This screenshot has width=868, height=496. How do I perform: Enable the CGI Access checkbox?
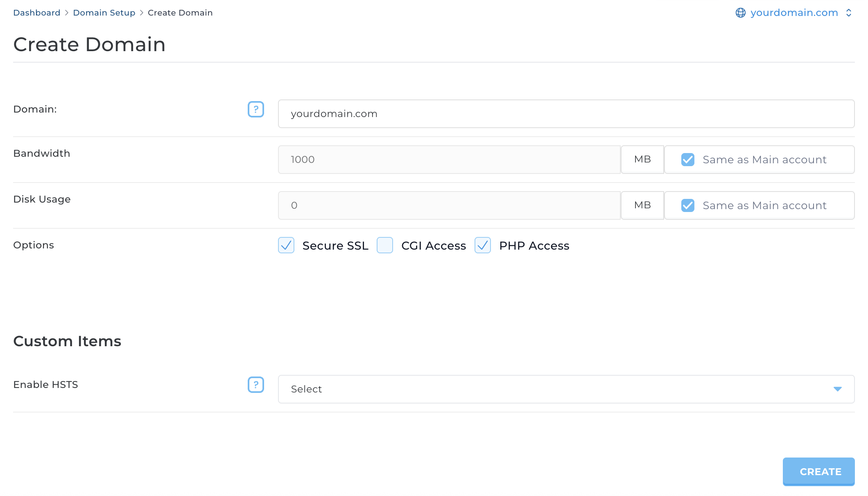pyautogui.click(x=385, y=246)
